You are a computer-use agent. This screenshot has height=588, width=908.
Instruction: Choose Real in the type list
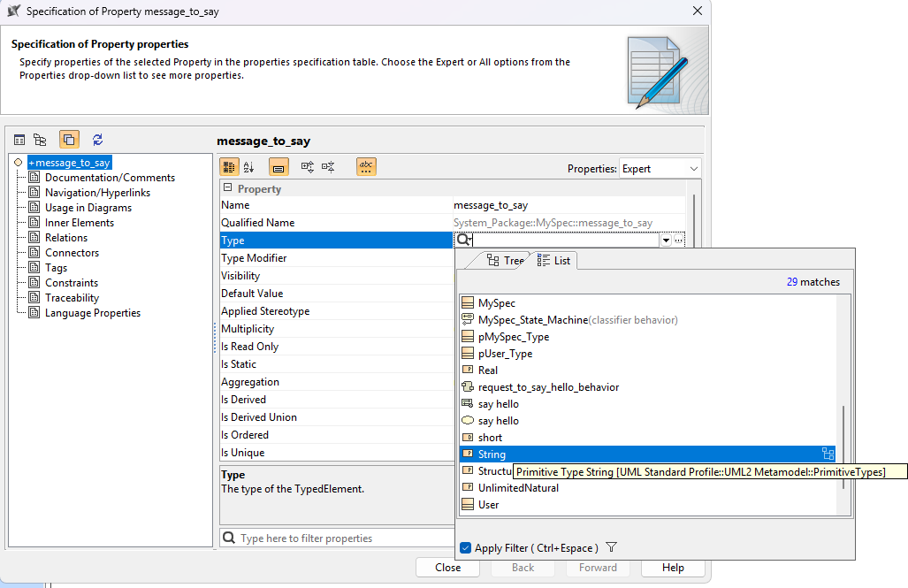coord(647,370)
